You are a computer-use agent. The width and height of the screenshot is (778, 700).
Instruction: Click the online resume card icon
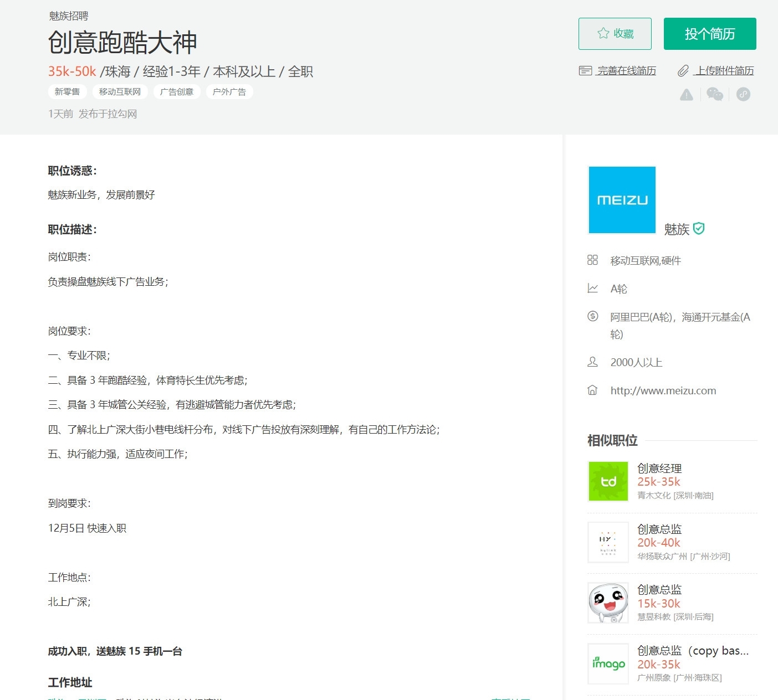(585, 71)
